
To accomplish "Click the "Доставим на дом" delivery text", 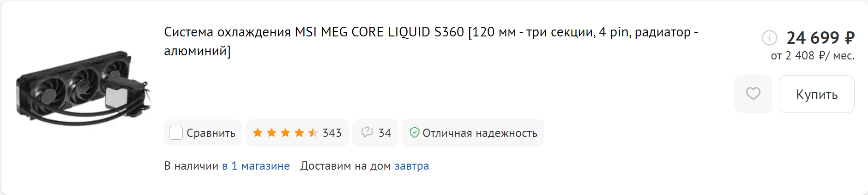I will coord(345,166).
